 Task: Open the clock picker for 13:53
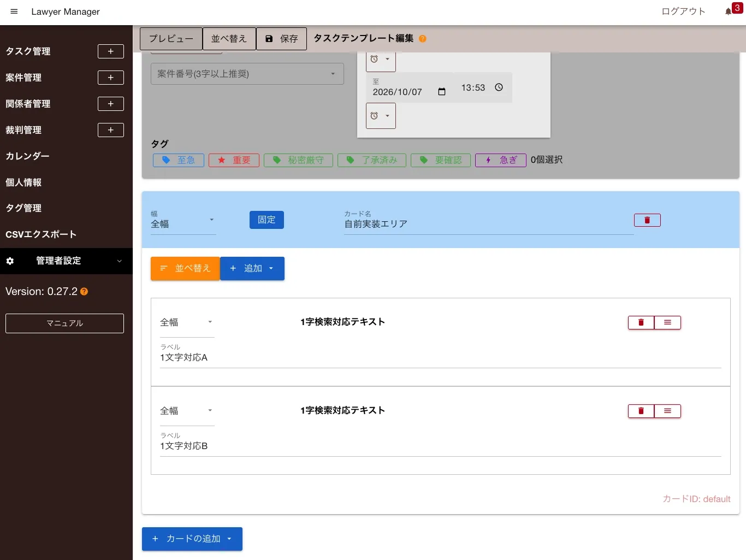499,87
